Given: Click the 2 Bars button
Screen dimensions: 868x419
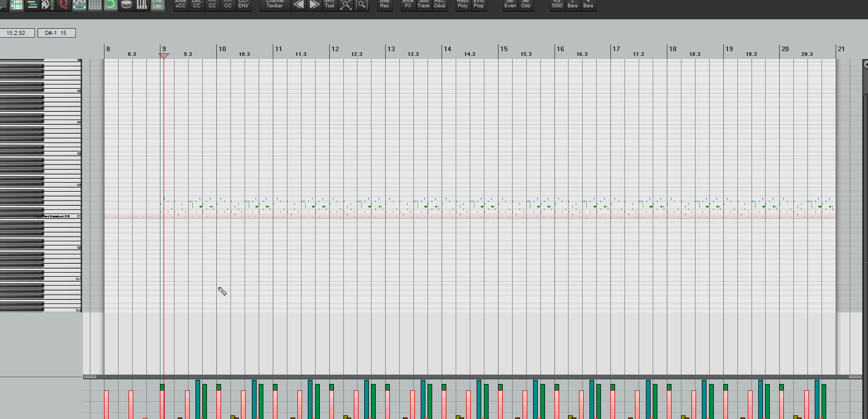Looking at the screenshot, I should point(573,5).
